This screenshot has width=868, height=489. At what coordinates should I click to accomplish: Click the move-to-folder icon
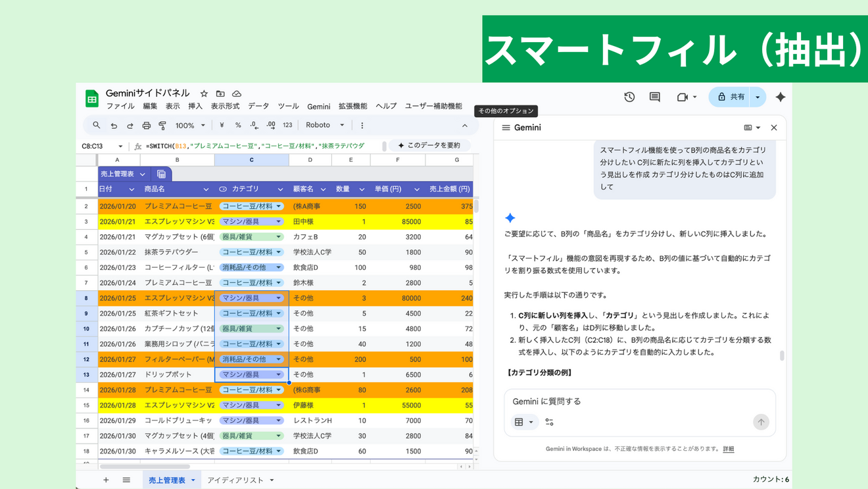(220, 94)
